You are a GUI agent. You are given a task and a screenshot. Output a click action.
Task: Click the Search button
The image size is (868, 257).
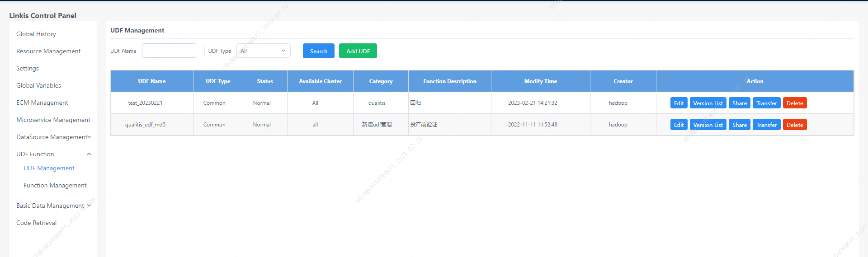click(x=318, y=51)
